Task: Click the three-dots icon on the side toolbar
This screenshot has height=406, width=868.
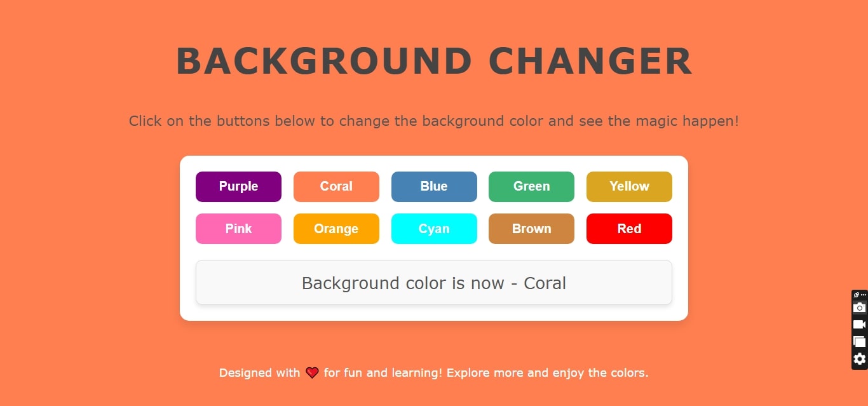Action: (x=864, y=295)
